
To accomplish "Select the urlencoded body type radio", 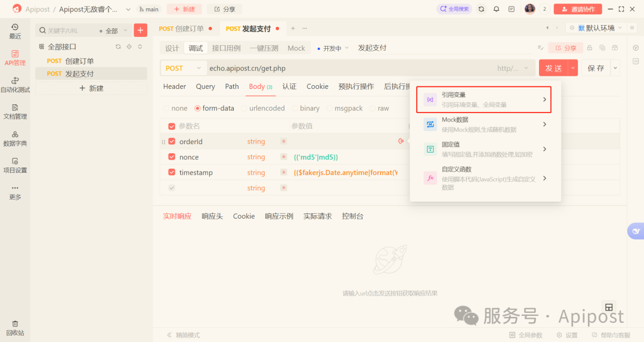I will [x=244, y=108].
